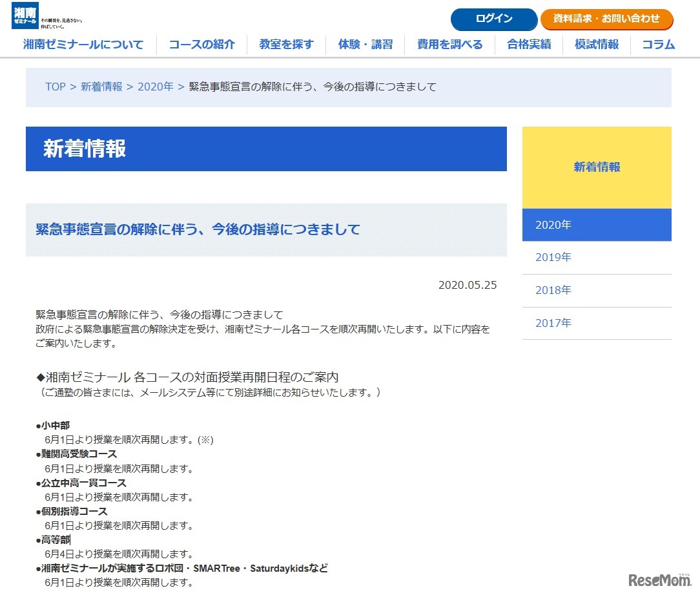Open the コラム section

click(x=657, y=45)
